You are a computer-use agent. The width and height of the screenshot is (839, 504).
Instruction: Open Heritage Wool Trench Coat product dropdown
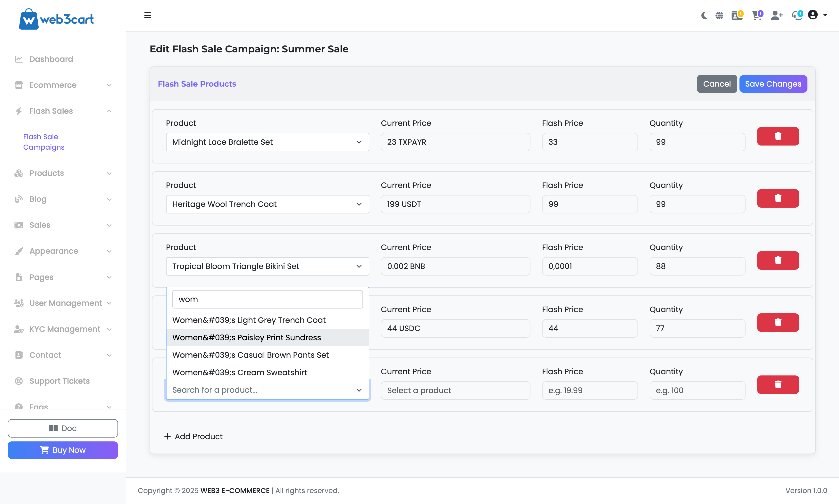coord(267,204)
